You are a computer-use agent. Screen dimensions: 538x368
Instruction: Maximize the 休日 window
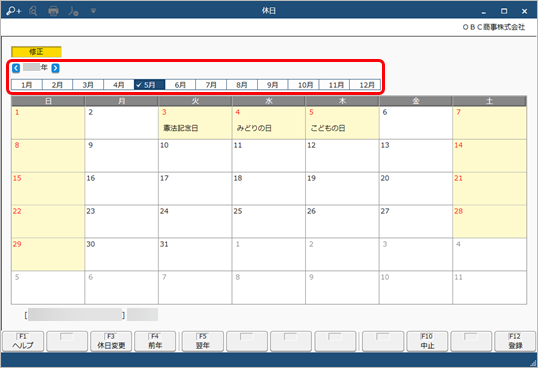(504, 11)
